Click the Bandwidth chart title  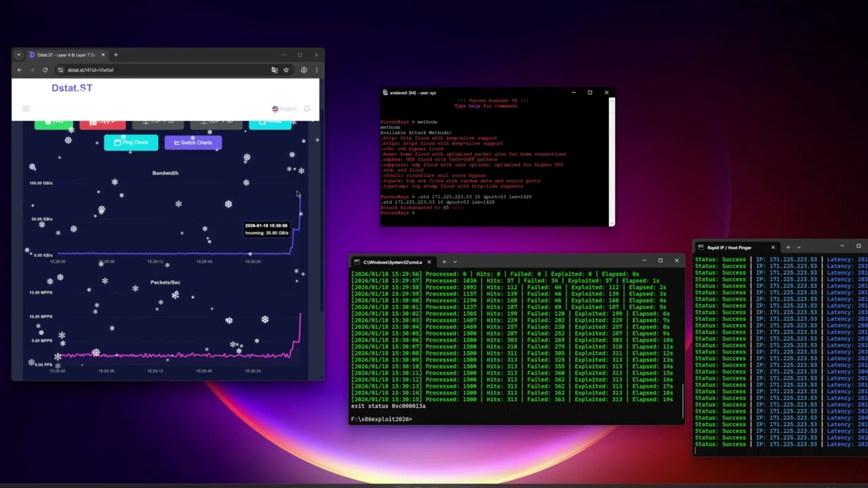(x=165, y=173)
